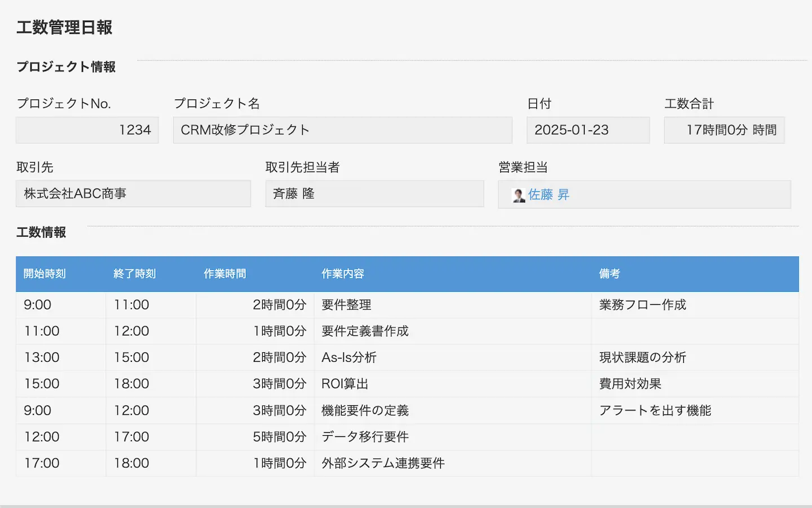Select the 株式会社ABC商事 client field

(133, 194)
